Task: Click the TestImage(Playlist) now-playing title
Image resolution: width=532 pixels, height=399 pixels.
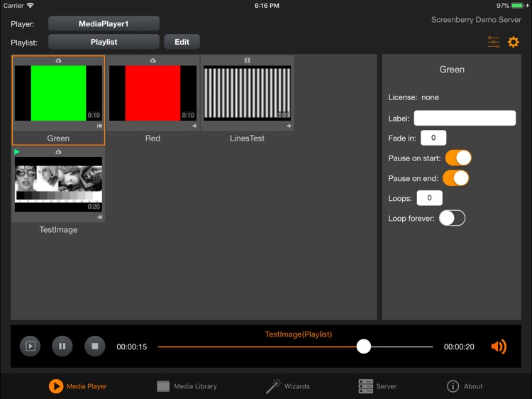Action: tap(299, 334)
